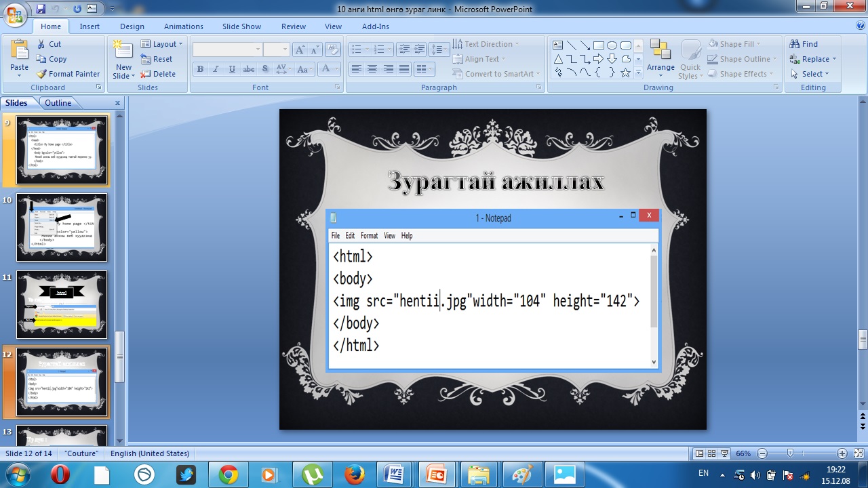Delete the current slide
Viewport: 868px width, 488px height.
159,74
